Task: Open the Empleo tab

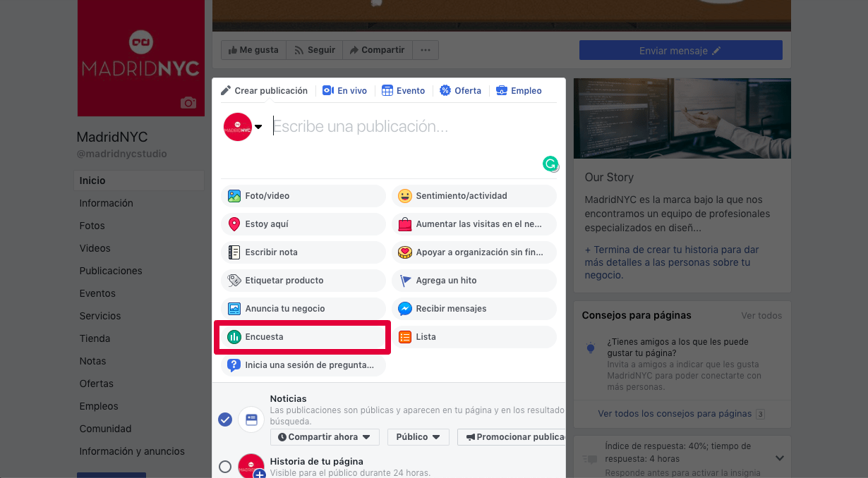Action: [x=519, y=91]
